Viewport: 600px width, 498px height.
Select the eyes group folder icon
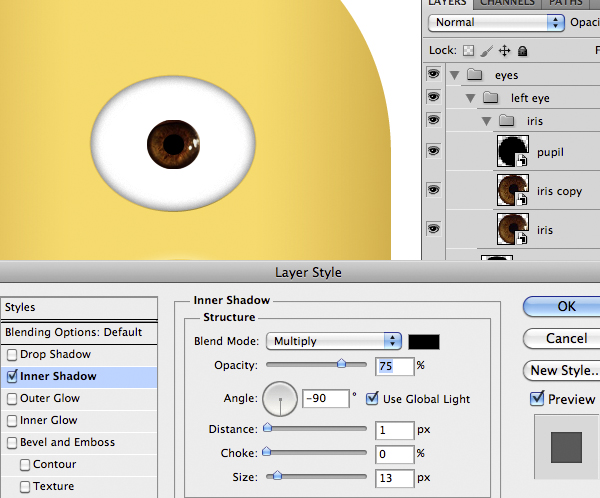pos(474,75)
